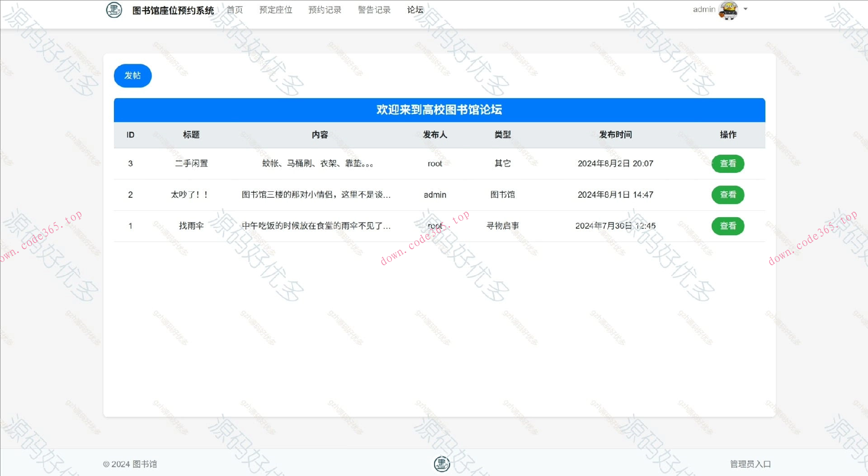Image resolution: width=868 pixels, height=476 pixels.
Task: Click the 标题 column header
Action: (192, 134)
